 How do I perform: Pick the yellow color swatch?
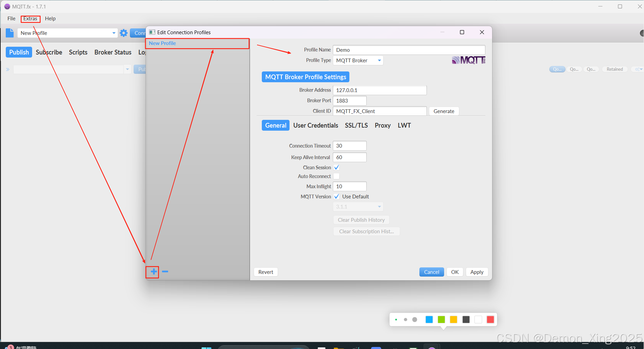[454, 320]
